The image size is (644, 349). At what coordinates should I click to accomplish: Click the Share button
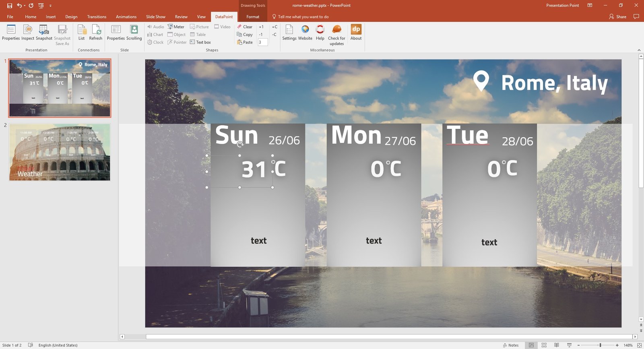(618, 17)
